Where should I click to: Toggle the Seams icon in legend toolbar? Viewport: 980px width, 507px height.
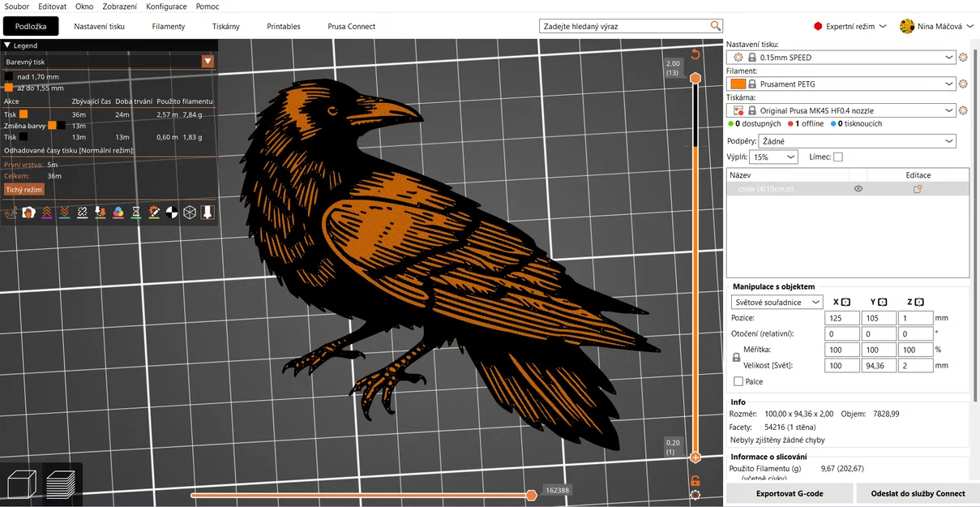point(82,213)
